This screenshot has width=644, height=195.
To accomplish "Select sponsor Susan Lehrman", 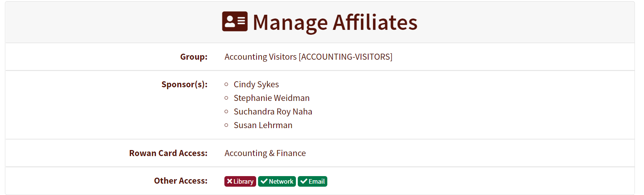I will point(263,125).
